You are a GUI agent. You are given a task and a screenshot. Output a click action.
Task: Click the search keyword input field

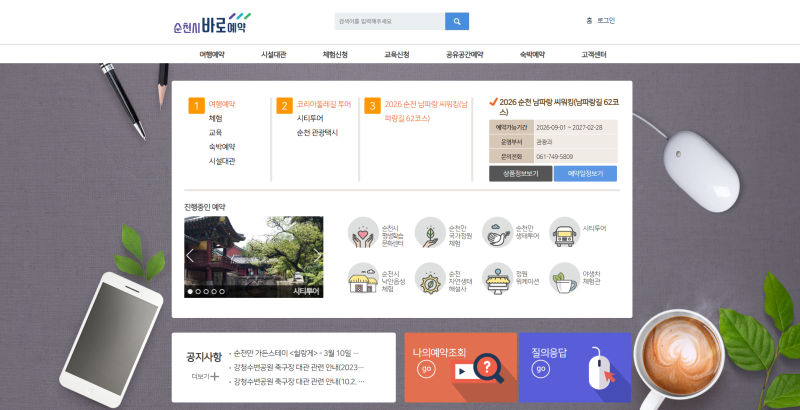390,21
